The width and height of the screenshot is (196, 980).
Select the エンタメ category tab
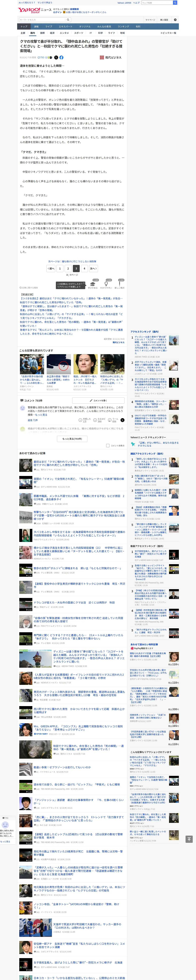(x=64, y=33)
